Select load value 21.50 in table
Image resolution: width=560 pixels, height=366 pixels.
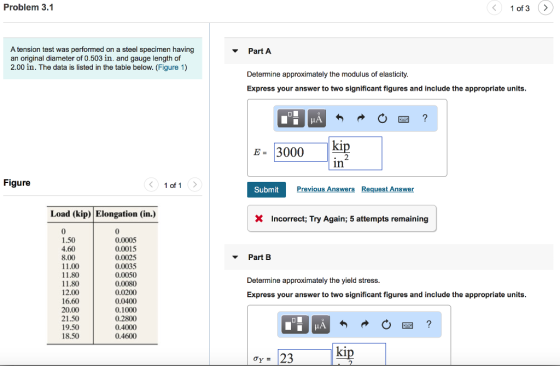[x=70, y=319]
